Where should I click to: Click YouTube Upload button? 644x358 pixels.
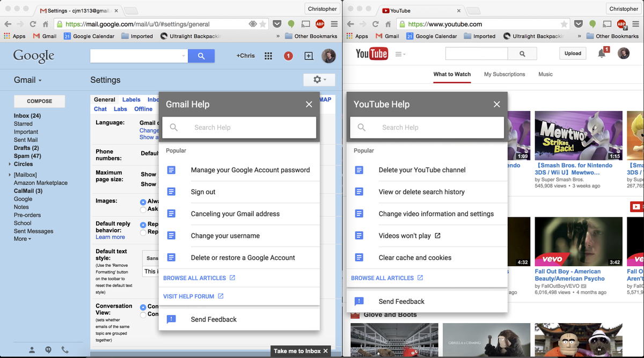click(x=573, y=53)
